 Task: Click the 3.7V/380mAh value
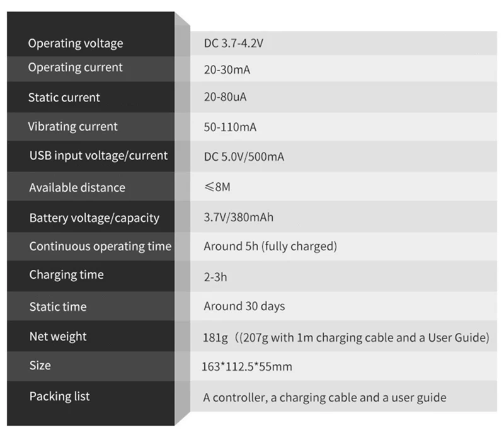point(239,218)
